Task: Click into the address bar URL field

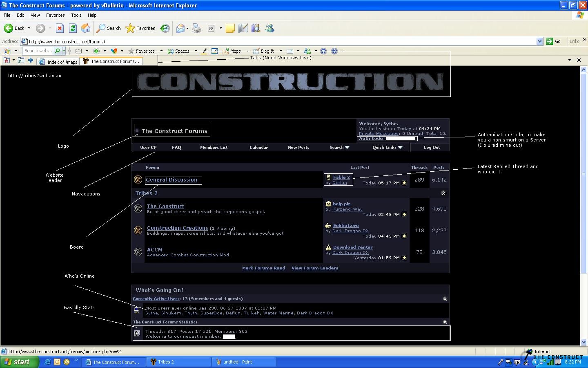Action: coord(282,41)
